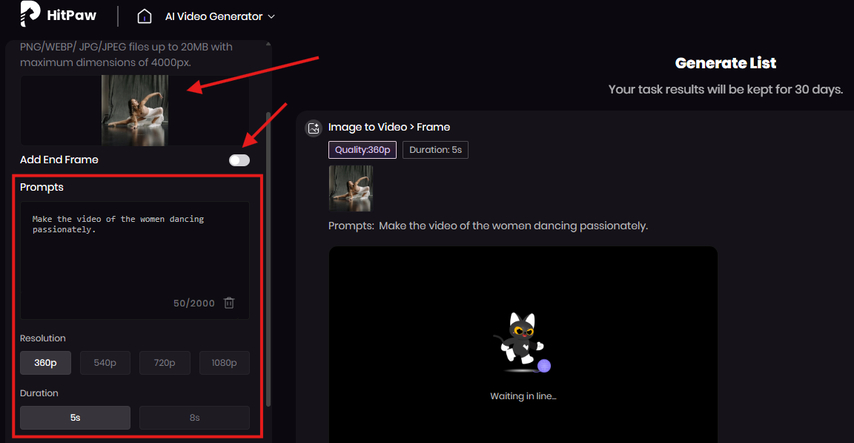The width and height of the screenshot is (854, 443).
Task: Open the AI Video Generator dropdown
Action: [x=220, y=17]
